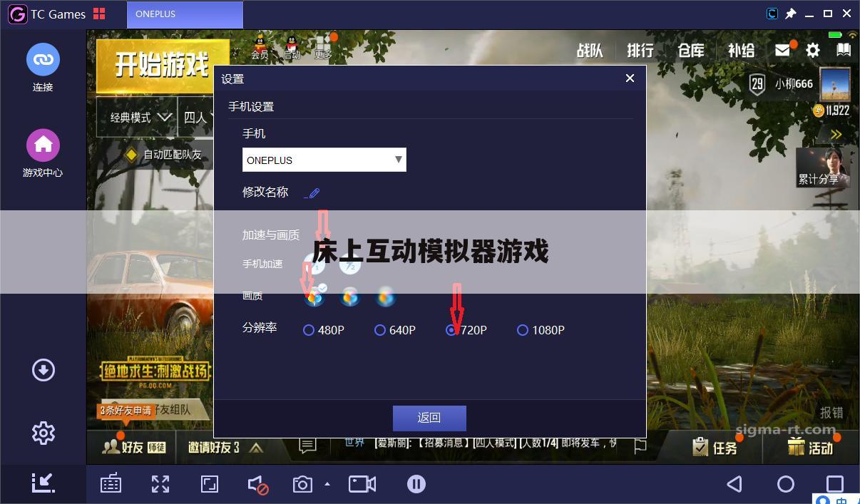Open the 好友 friends button
The image size is (860, 504).
(133, 447)
